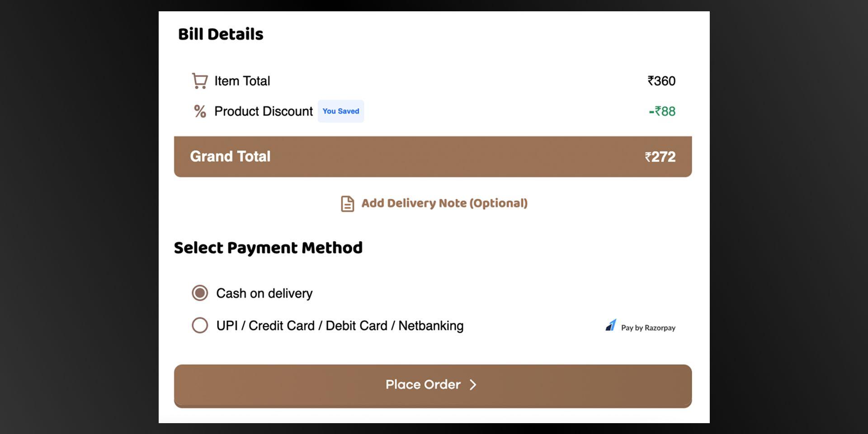Click the Razorpay logo icon

pos(611,325)
